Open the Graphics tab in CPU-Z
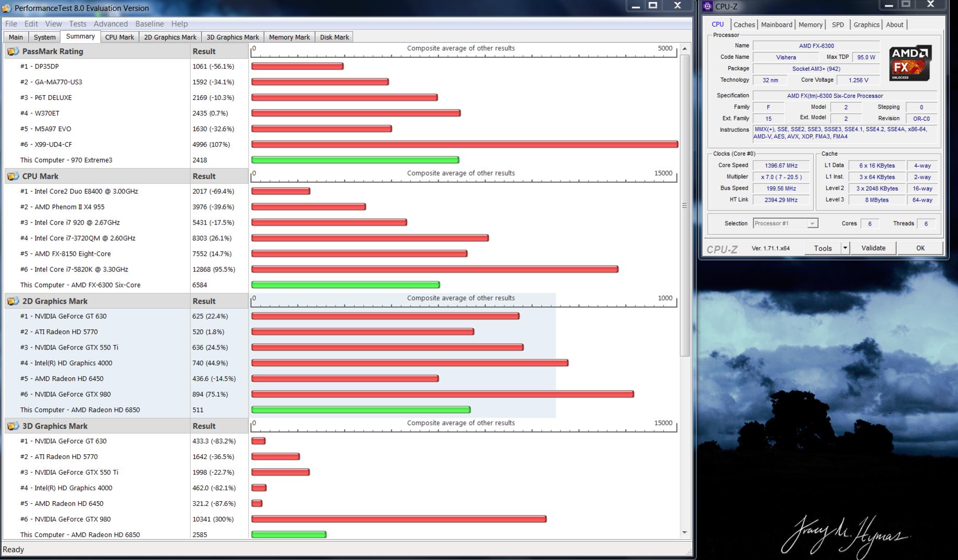 click(x=866, y=24)
